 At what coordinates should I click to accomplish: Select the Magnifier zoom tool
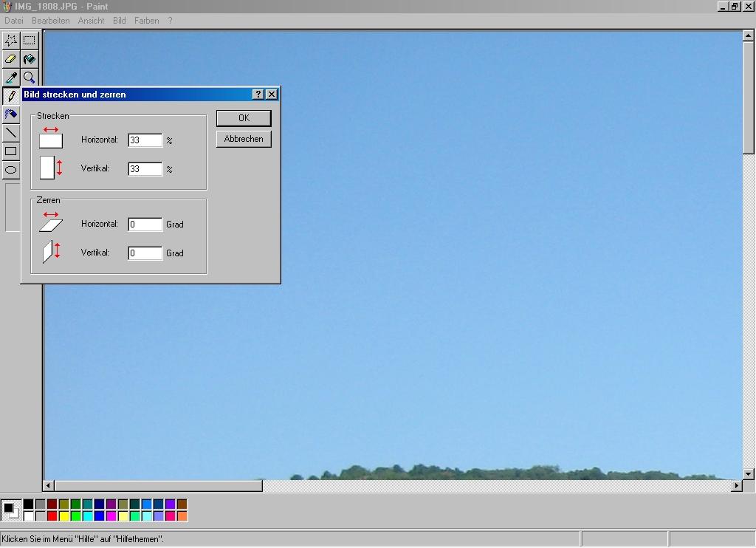click(x=29, y=78)
